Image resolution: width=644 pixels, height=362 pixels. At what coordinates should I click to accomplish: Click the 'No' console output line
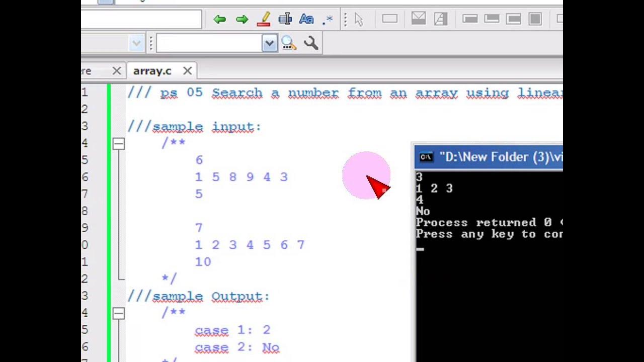423,211
